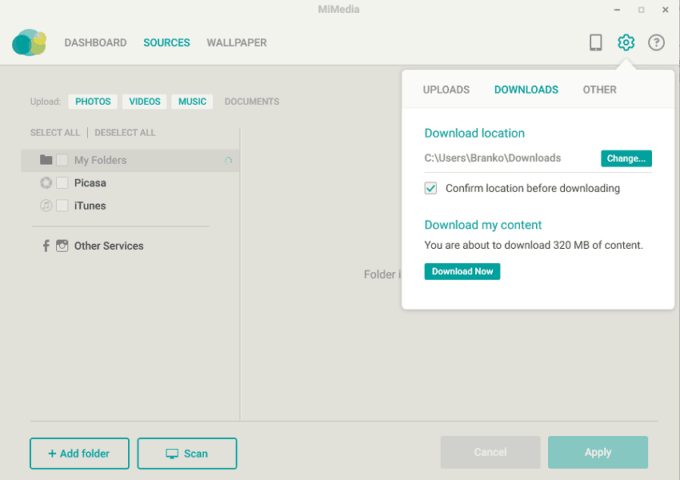Click the iTunes music icon
The width and height of the screenshot is (680, 480).
[46, 206]
